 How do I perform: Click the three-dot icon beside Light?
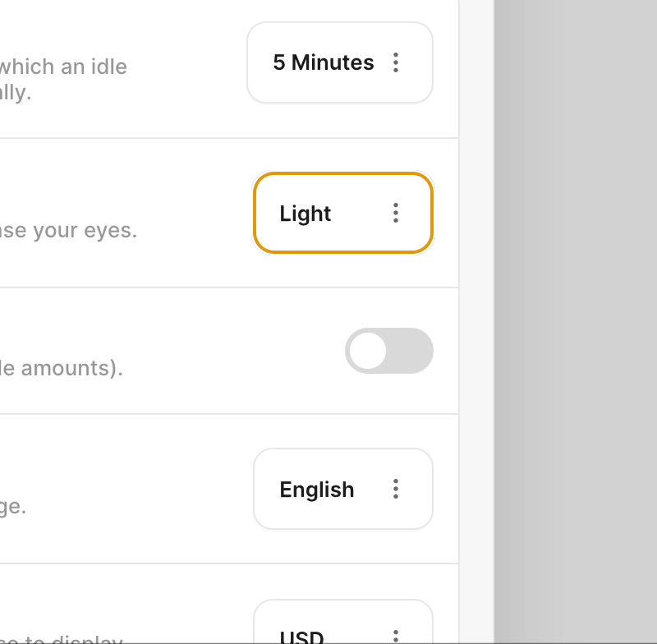[x=396, y=214]
